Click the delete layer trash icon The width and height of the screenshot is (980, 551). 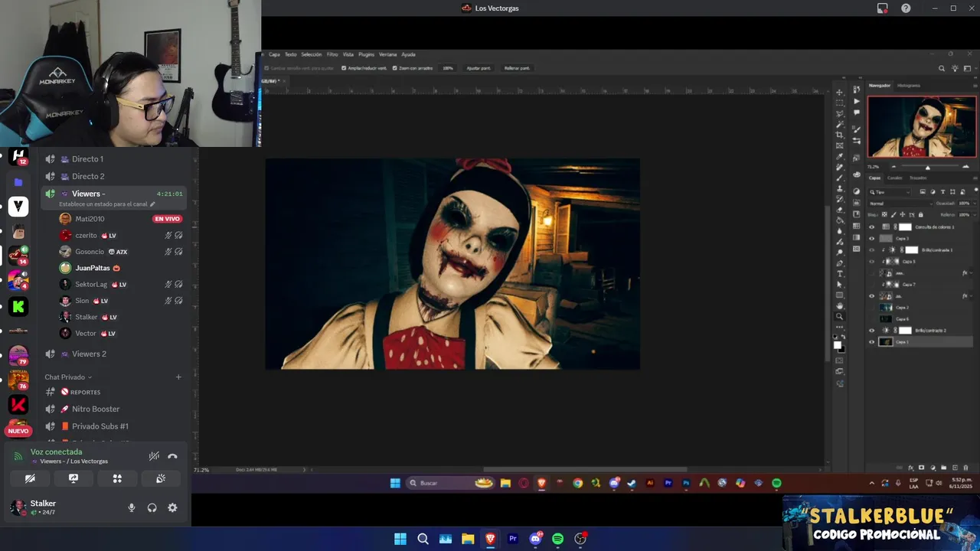965,468
